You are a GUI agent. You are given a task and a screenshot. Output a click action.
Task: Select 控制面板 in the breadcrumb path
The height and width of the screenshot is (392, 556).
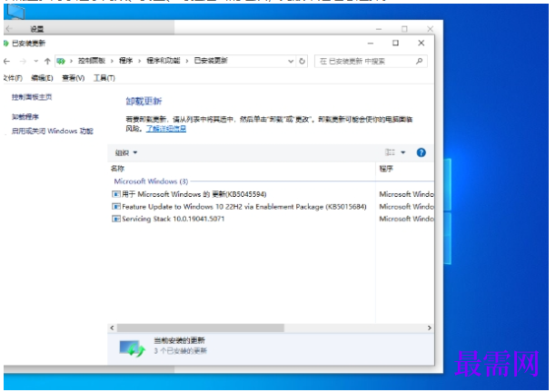click(92, 61)
